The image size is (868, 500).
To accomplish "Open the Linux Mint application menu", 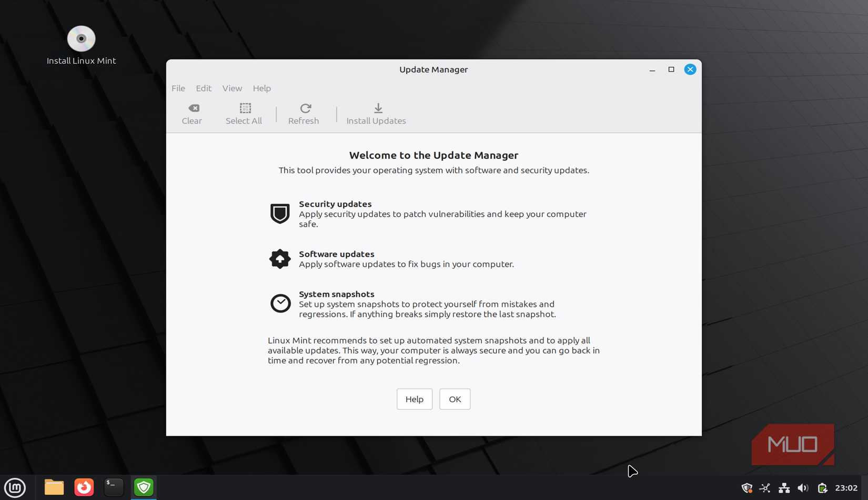I will (x=15, y=487).
